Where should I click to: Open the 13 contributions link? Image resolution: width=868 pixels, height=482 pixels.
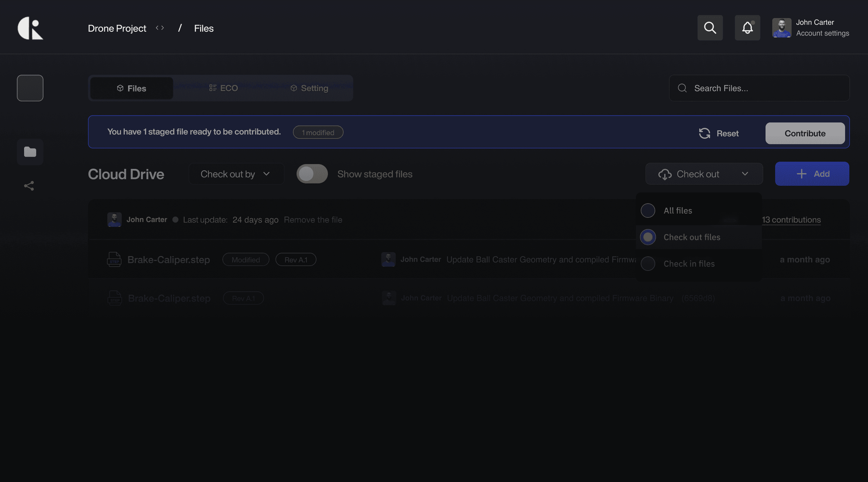pyautogui.click(x=791, y=220)
